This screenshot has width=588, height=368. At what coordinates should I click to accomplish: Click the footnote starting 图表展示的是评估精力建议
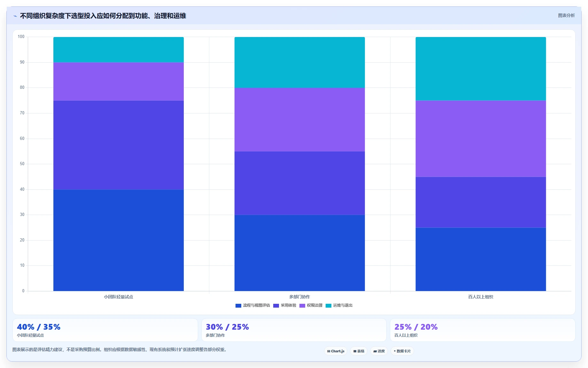pyautogui.click(x=120, y=349)
